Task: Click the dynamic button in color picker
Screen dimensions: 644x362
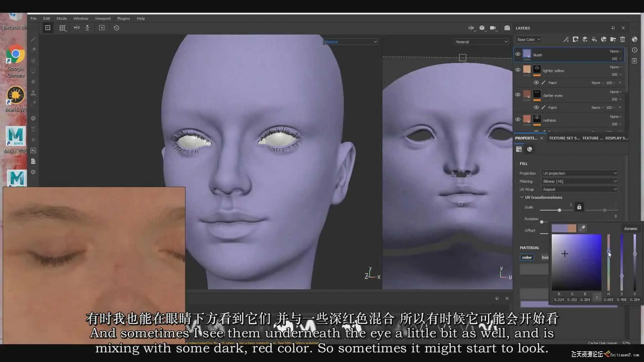Action: tap(631, 229)
